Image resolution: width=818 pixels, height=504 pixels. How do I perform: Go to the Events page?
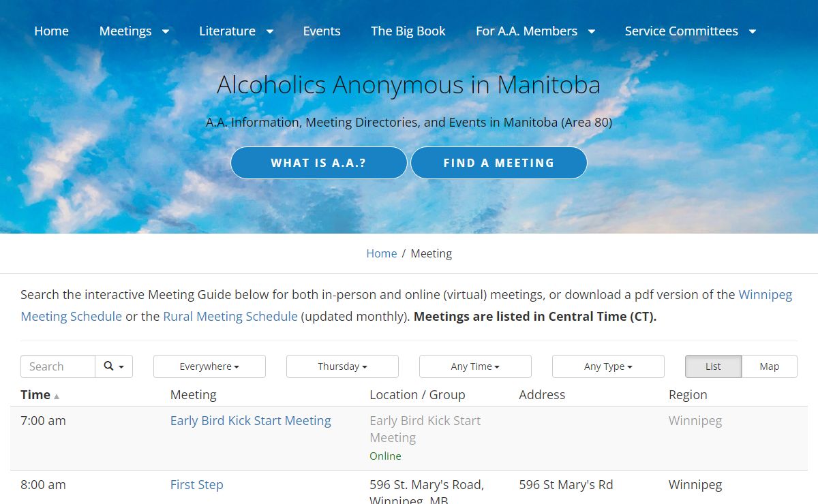pos(322,31)
